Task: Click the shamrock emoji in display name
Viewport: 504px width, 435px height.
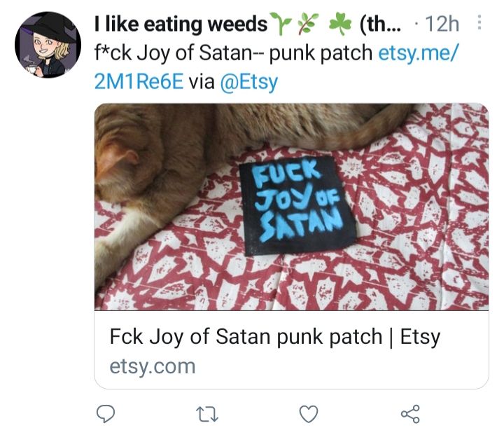Action: pyautogui.click(x=340, y=23)
